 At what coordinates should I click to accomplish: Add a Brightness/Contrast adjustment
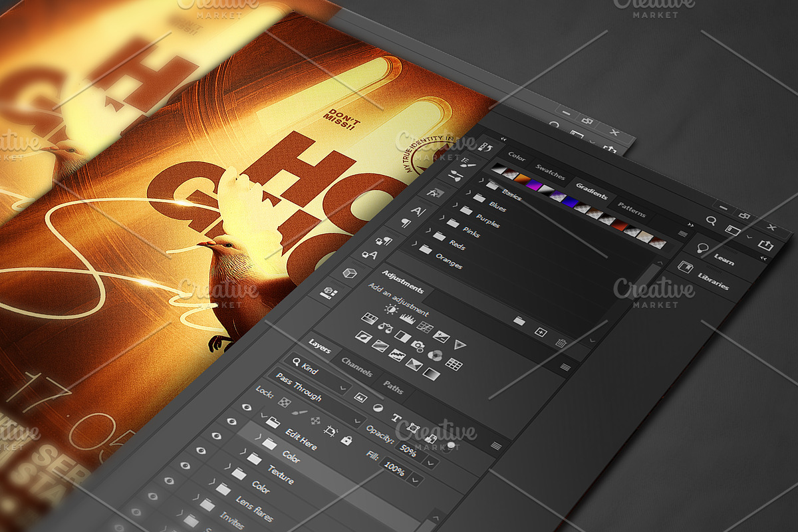coord(392,309)
